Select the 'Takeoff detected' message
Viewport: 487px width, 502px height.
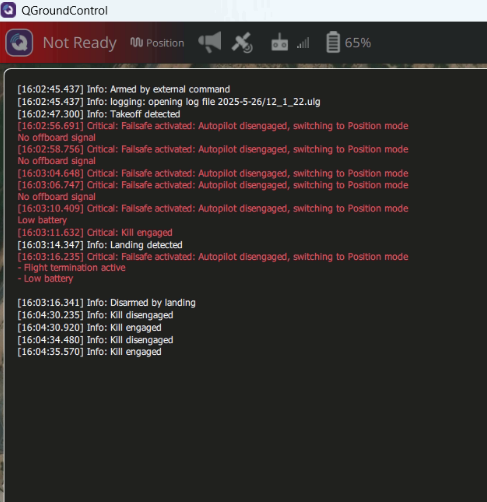click(99, 114)
